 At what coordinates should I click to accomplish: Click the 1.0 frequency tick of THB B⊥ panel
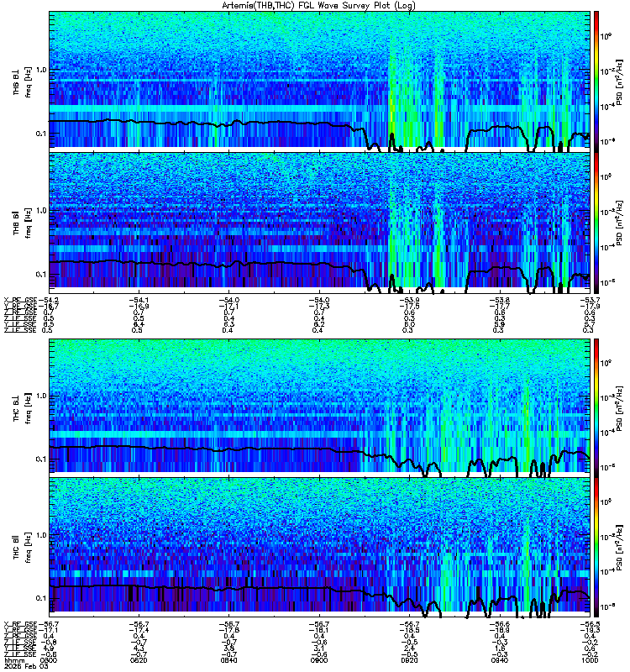point(40,70)
